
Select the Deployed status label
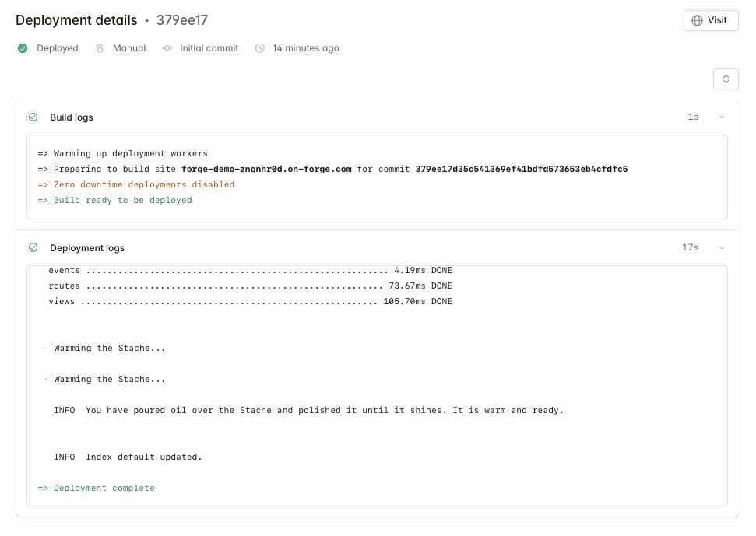pos(56,47)
